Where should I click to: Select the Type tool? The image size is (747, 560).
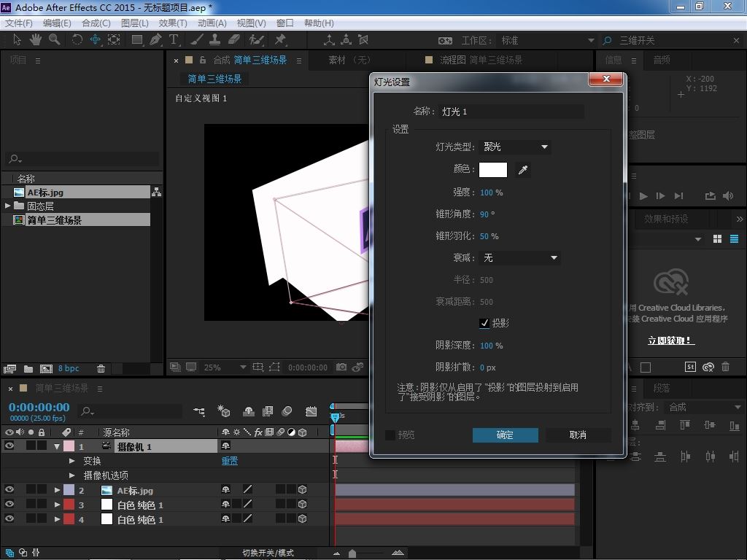point(174,39)
